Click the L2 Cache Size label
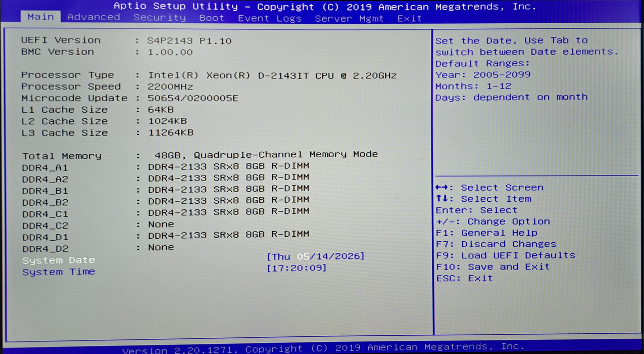Image resolution: width=644 pixels, height=354 pixels. pyautogui.click(x=65, y=121)
